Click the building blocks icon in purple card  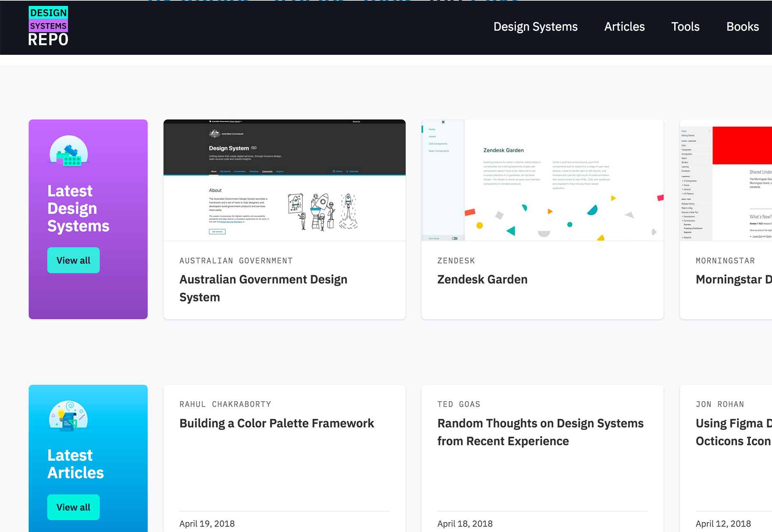69,151
